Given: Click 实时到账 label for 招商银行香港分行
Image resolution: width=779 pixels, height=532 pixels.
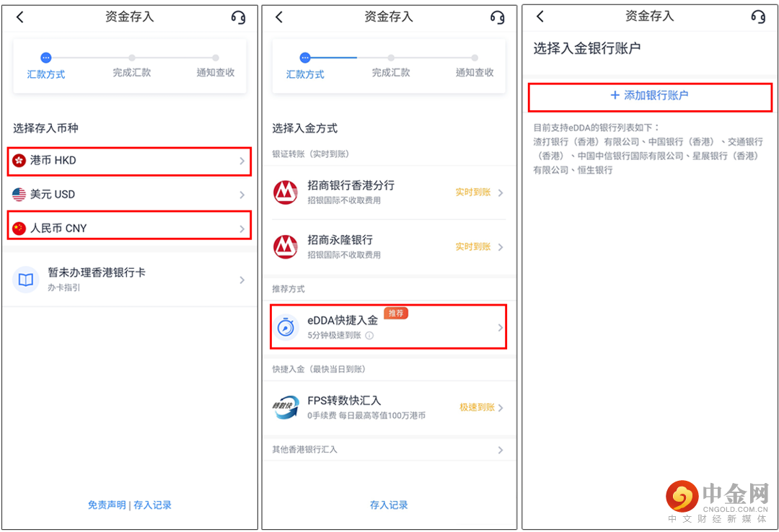Looking at the screenshot, I should [473, 192].
